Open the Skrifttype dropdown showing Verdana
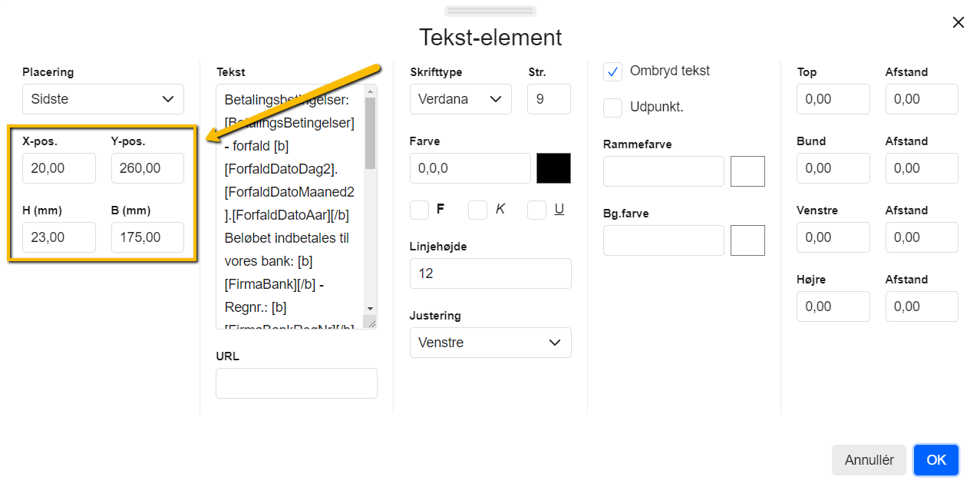This screenshot has width=980, height=497. point(460,99)
